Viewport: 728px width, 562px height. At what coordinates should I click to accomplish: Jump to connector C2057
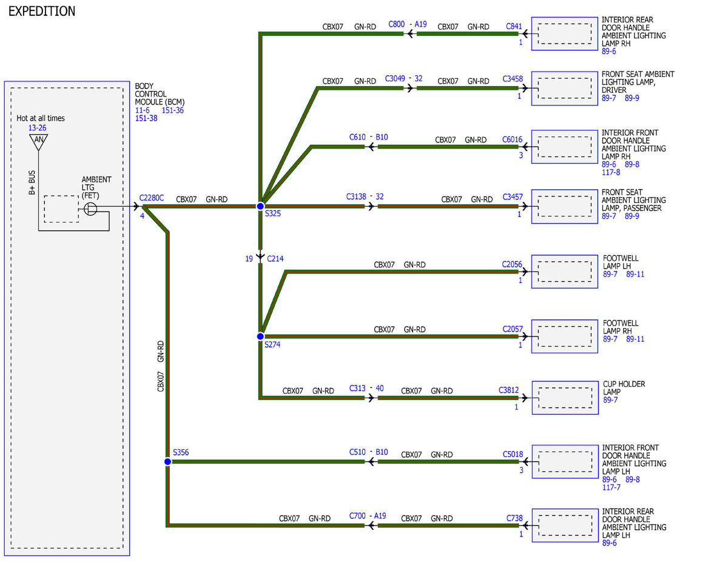(x=512, y=329)
